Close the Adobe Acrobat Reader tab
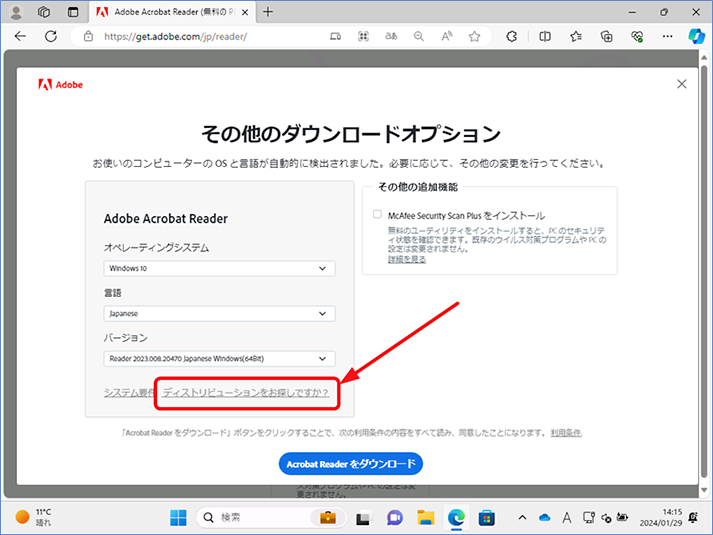 (x=245, y=12)
